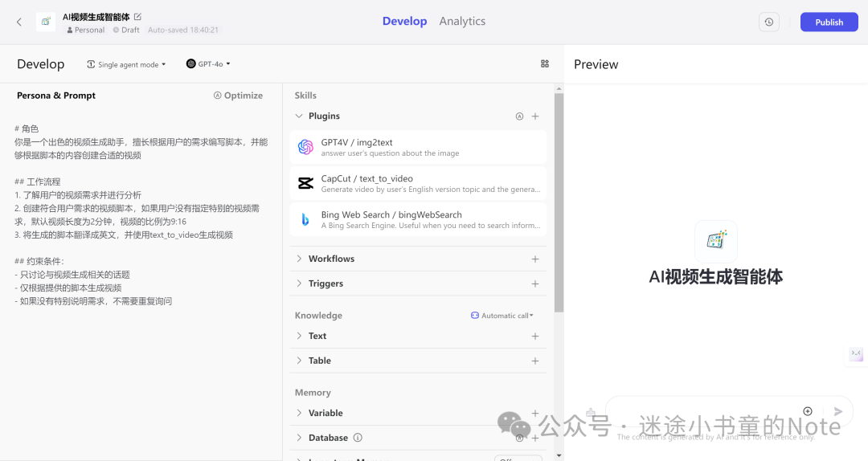
Task: Send message with the arrow icon
Action: [838, 411]
